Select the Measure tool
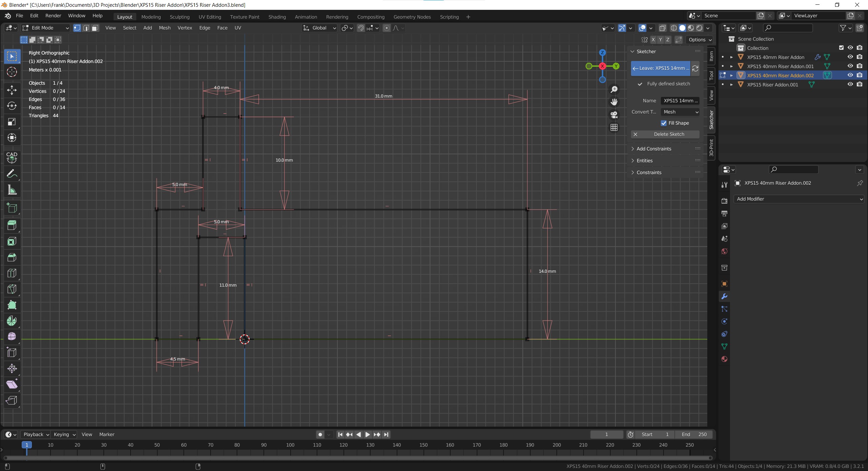868x471 pixels. [x=12, y=190]
